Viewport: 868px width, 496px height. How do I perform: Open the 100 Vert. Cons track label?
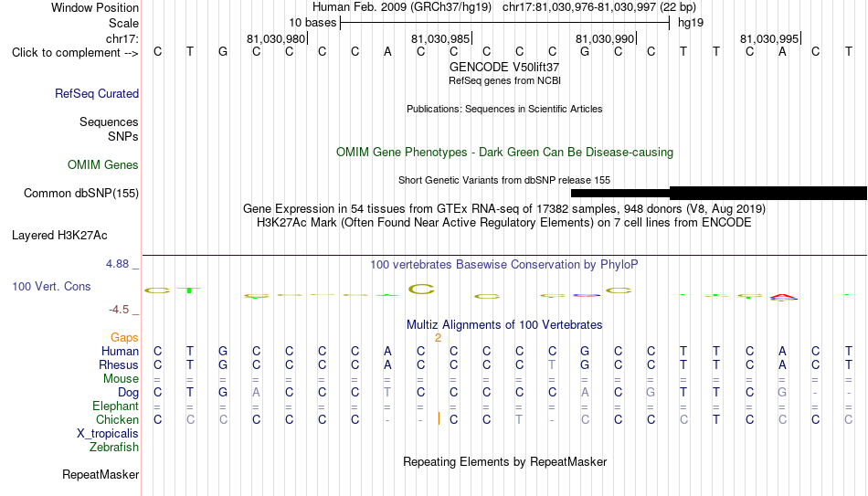click(x=51, y=286)
